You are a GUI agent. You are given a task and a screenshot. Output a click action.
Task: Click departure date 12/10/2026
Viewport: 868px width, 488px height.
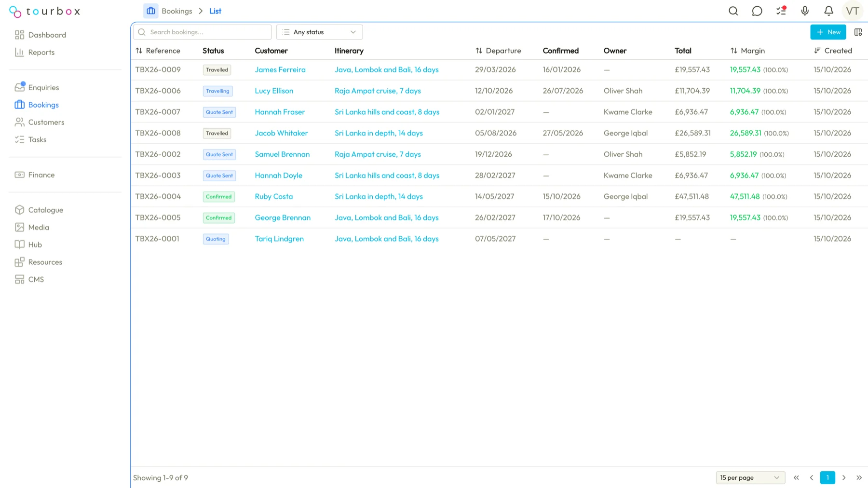click(x=495, y=91)
